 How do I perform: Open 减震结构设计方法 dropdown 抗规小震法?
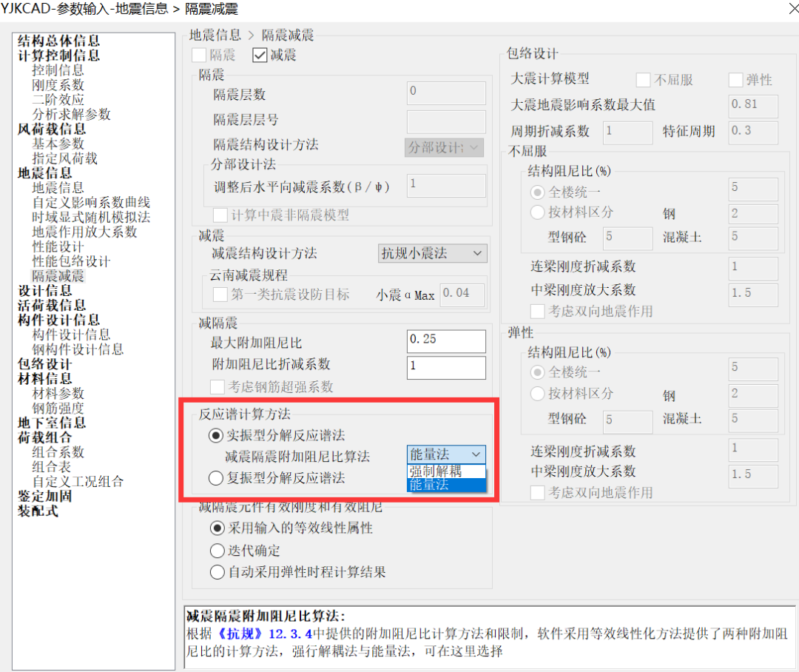(x=432, y=253)
